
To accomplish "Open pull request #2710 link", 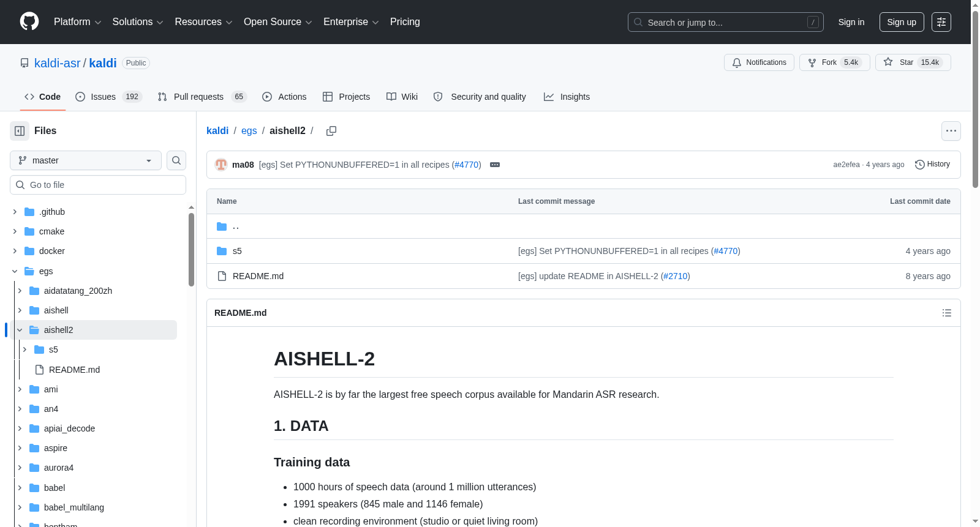I will click(676, 276).
